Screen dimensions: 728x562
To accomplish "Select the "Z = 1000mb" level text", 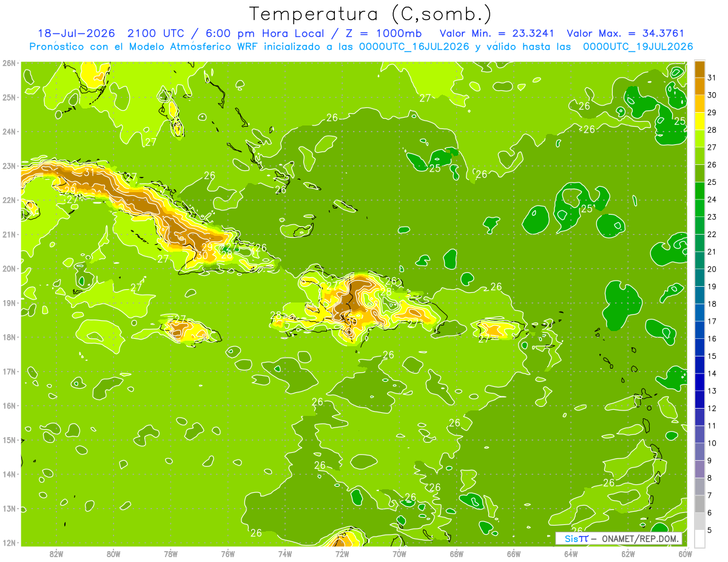I will [383, 33].
